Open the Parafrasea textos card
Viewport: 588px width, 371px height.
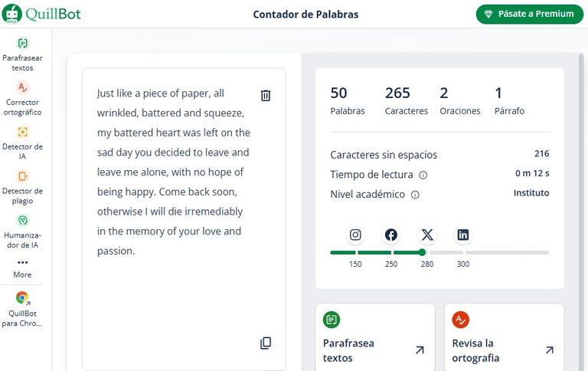click(x=375, y=337)
